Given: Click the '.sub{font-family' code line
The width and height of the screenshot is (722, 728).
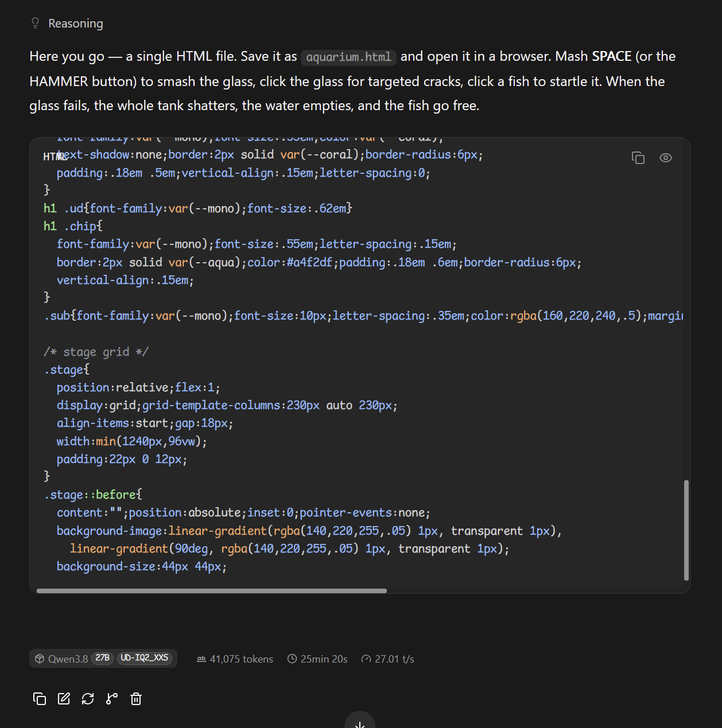Looking at the screenshot, I should tap(363, 316).
